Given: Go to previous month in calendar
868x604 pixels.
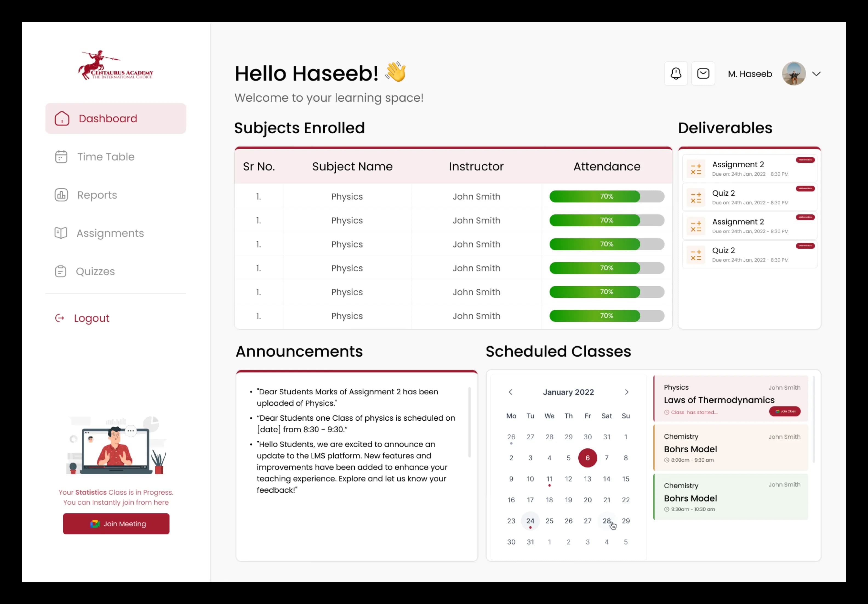Looking at the screenshot, I should 510,392.
